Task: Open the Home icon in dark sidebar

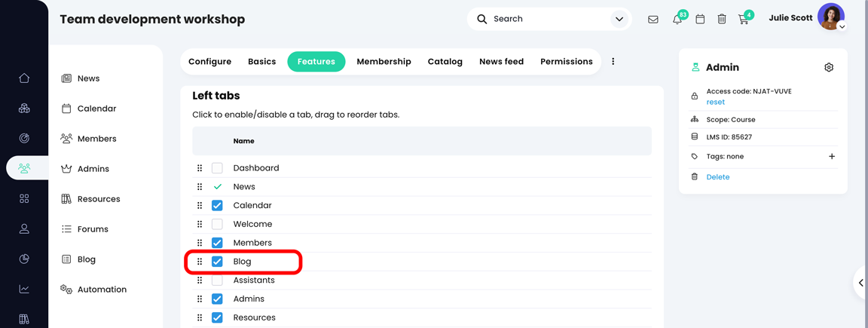Action: [x=24, y=78]
